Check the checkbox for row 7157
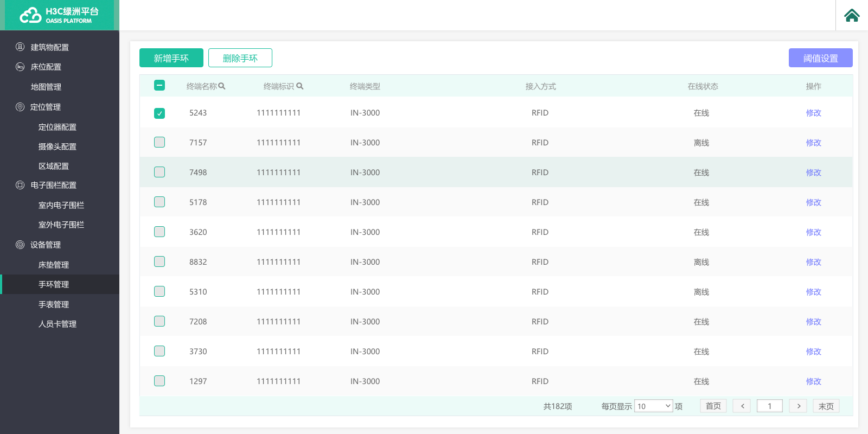 (159, 142)
